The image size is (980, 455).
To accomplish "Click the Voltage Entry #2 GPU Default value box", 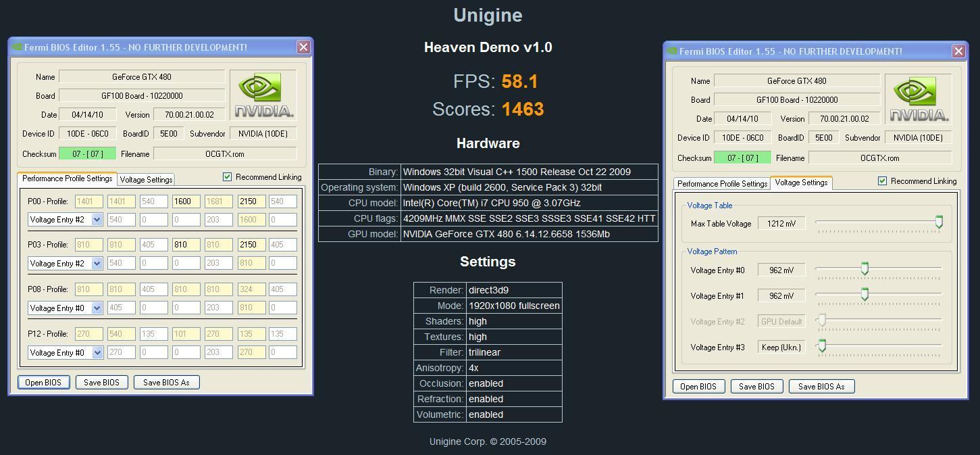I will (781, 322).
